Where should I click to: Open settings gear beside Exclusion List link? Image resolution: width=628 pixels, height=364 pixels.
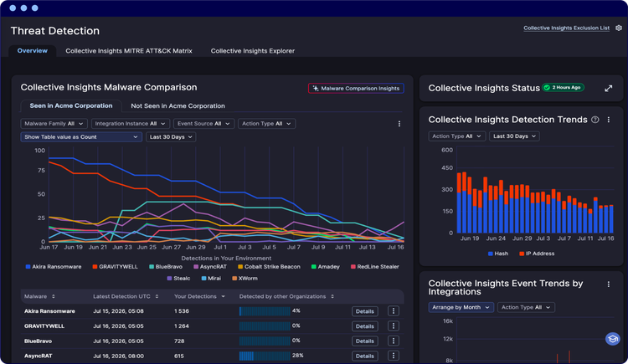click(619, 28)
